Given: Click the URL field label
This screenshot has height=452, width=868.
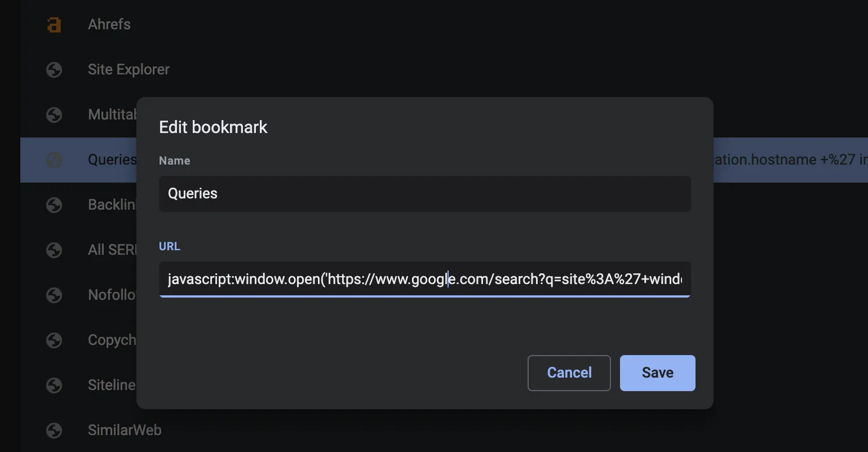Looking at the screenshot, I should pos(170,246).
